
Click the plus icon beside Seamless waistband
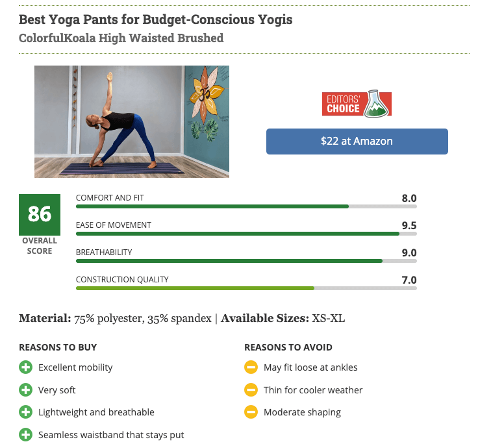[x=26, y=435]
